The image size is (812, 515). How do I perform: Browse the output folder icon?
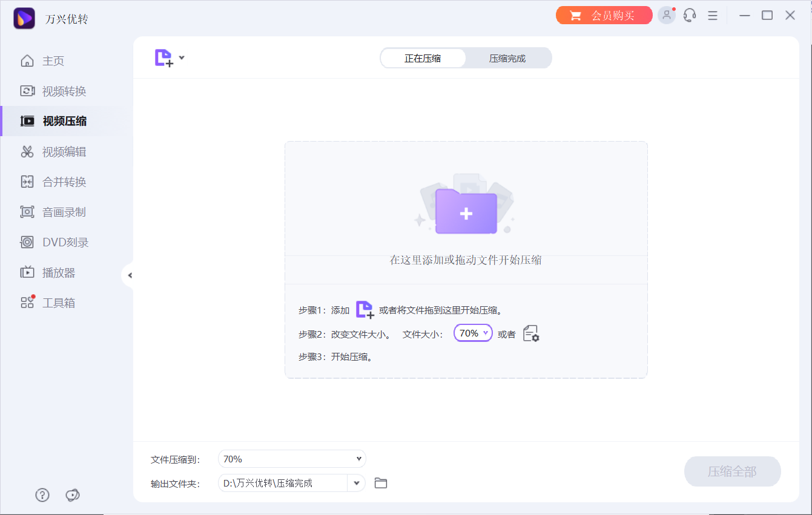click(381, 483)
